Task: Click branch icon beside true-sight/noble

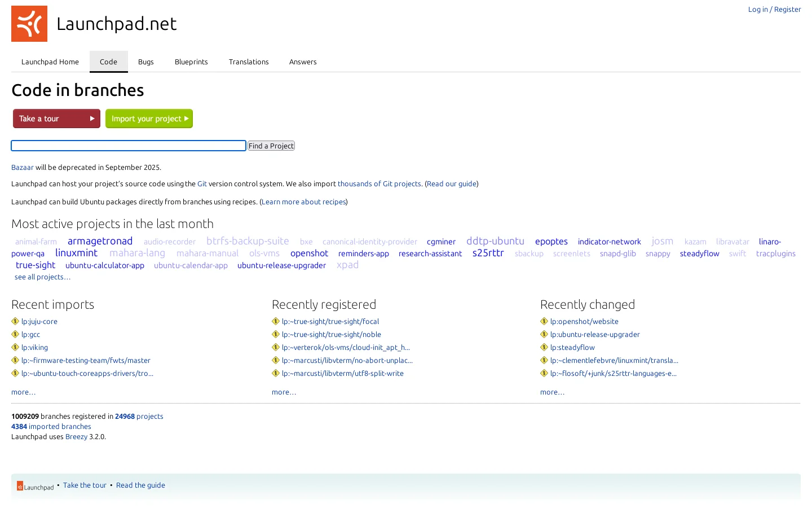Action: (276, 334)
